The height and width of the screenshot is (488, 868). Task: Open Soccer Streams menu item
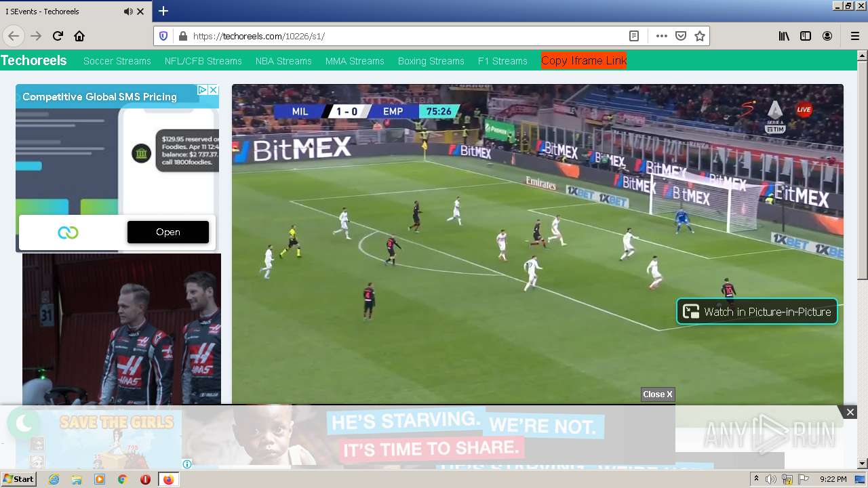click(117, 61)
